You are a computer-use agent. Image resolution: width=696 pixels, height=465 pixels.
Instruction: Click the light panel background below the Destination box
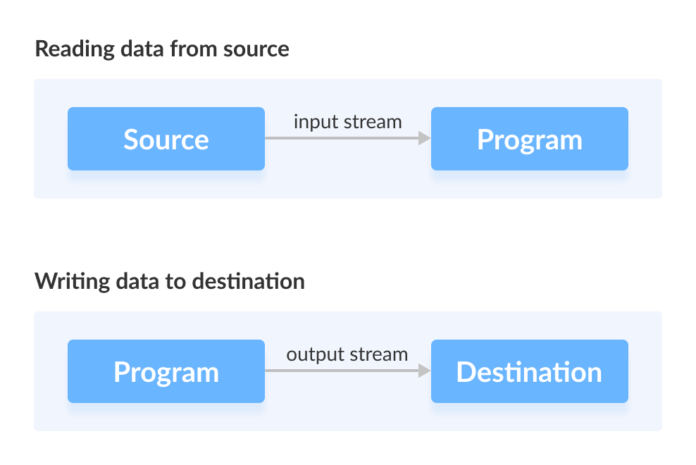click(x=530, y=418)
